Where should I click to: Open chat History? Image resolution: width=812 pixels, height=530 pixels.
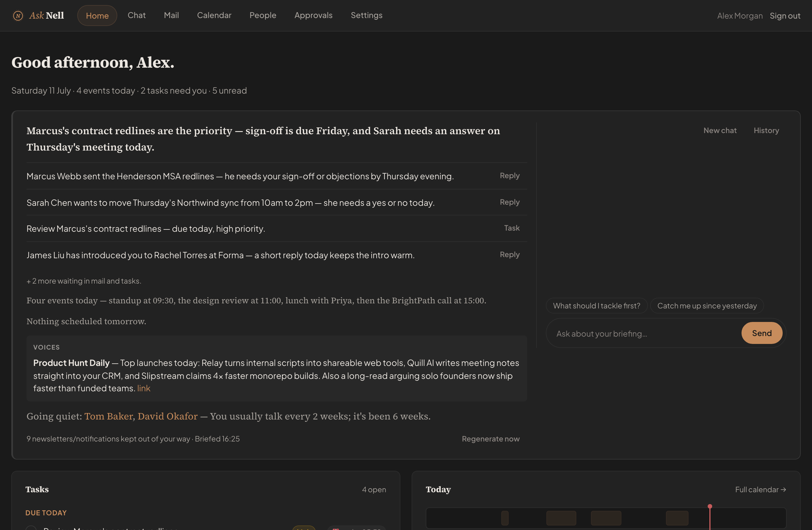pyautogui.click(x=766, y=131)
